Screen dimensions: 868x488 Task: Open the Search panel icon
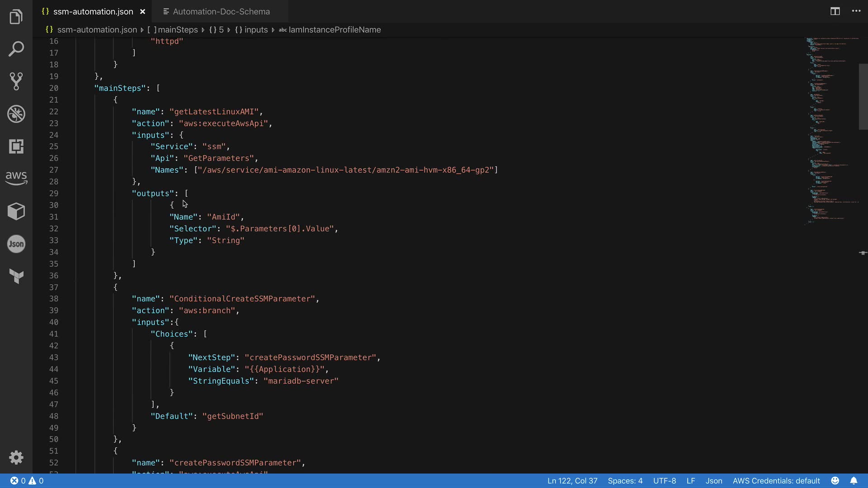coord(16,49)
